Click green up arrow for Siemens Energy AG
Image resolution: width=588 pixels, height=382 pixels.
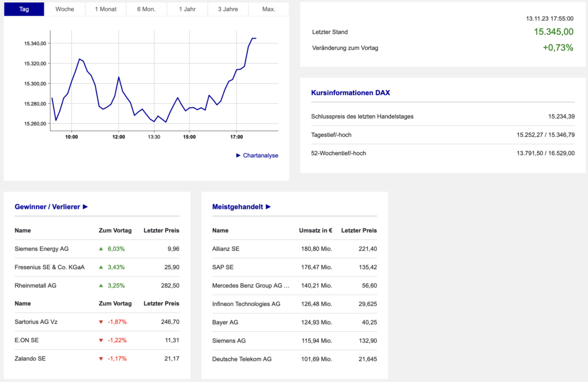click(101, 249)
